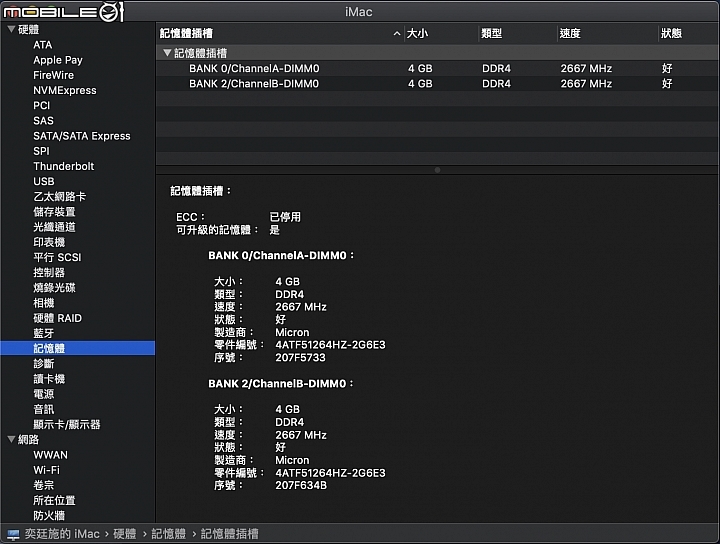The height and width of the screenshot is (544, 720).
Task: Click serial number 207F634B
Action: click(x=301, y=485)
